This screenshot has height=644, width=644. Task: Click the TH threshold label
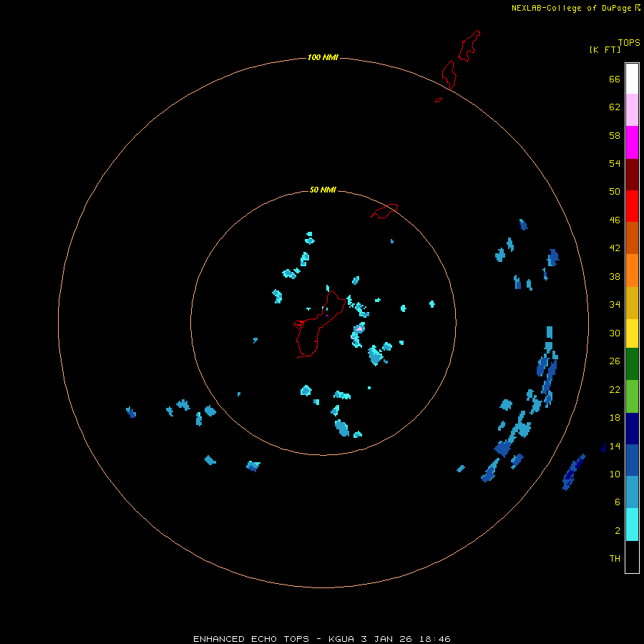615,559
